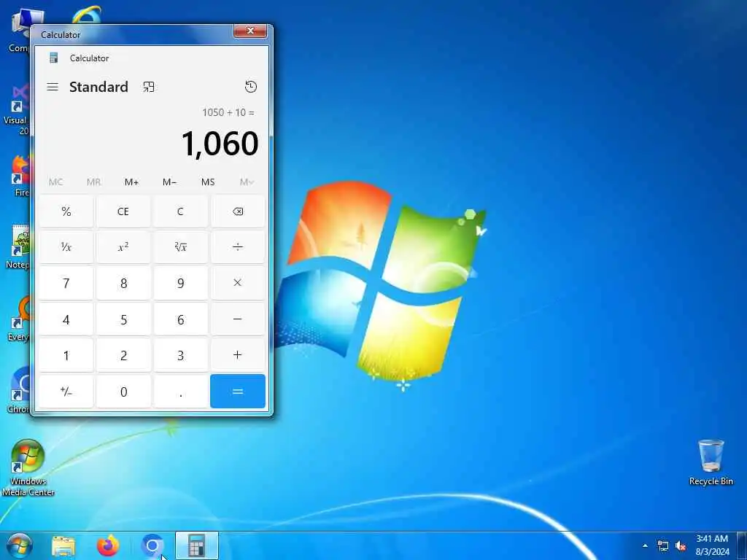
Task: Click the network status tray icon
Action: click(x=662, y=545)
